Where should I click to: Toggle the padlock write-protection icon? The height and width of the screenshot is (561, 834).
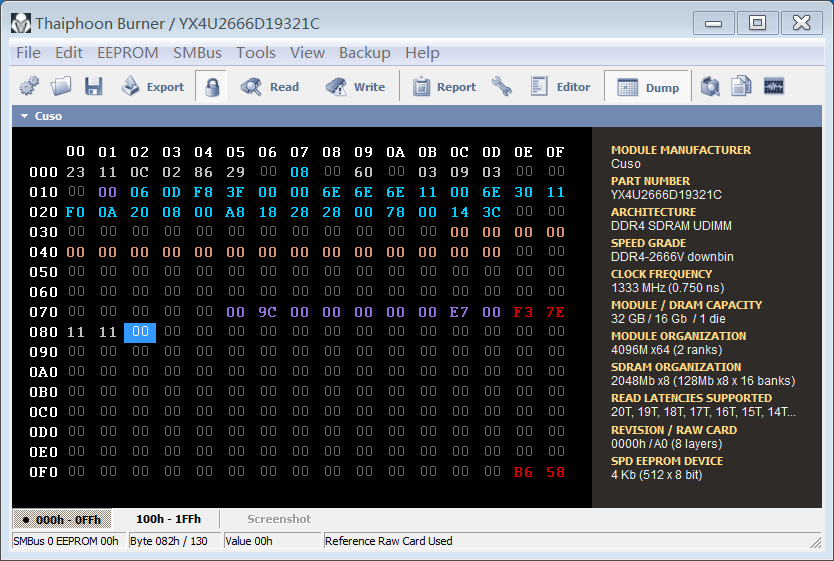coord(211,87)
